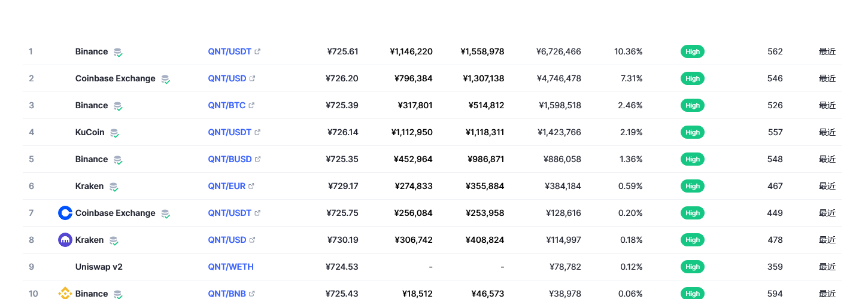The image size is (868, 299).
Task: Click external-link icon next to QNT/BUSD
Action: 257,159
